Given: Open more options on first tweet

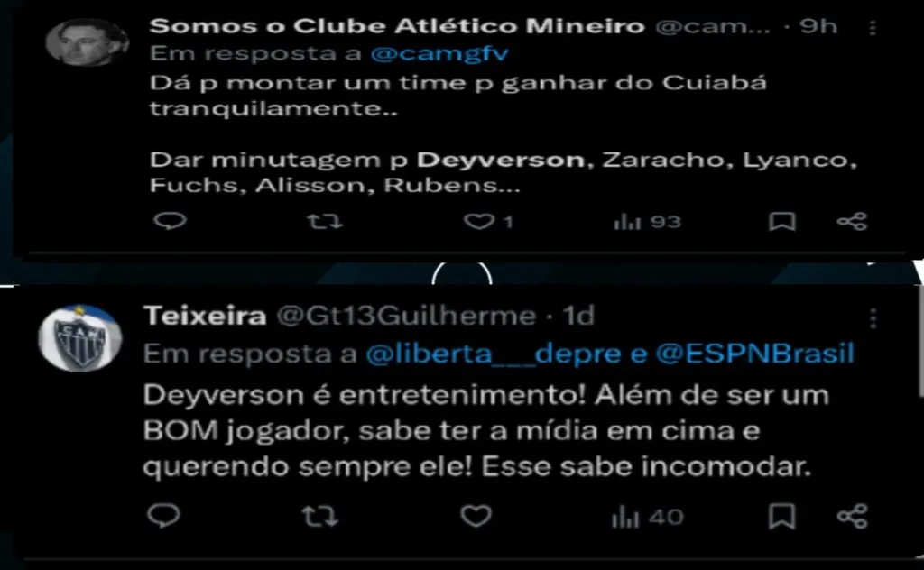Looking at the screenshot, I should point(873,27).
